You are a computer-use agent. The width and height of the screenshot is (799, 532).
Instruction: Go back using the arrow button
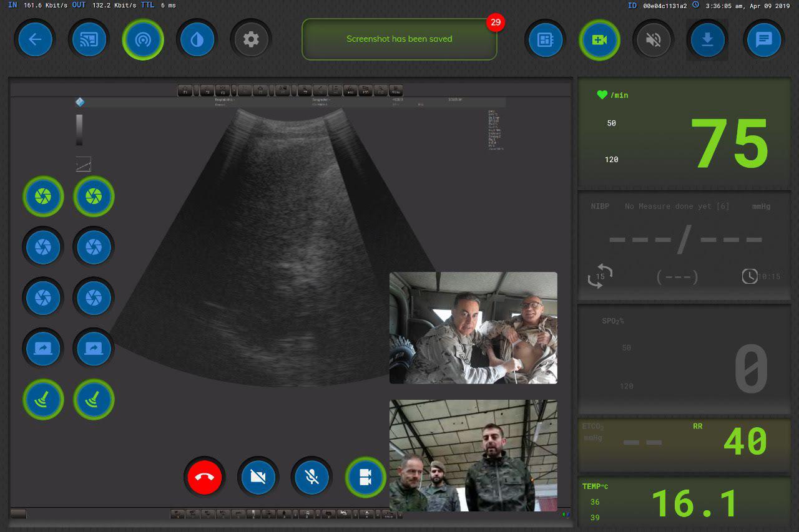35,40
